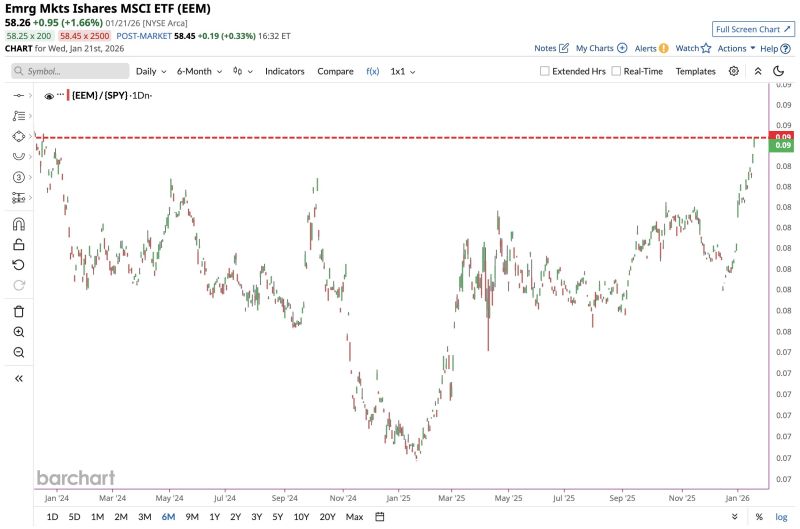Expand the line tool submenu arrow
This screenshot has width=800, height=529.
[31, 95]
